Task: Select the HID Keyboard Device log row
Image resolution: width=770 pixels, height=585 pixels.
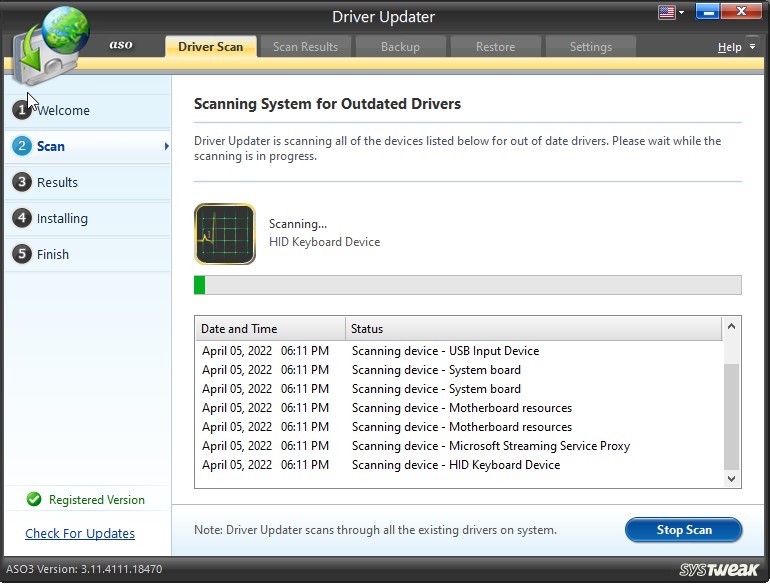Action: click(459, 465)
